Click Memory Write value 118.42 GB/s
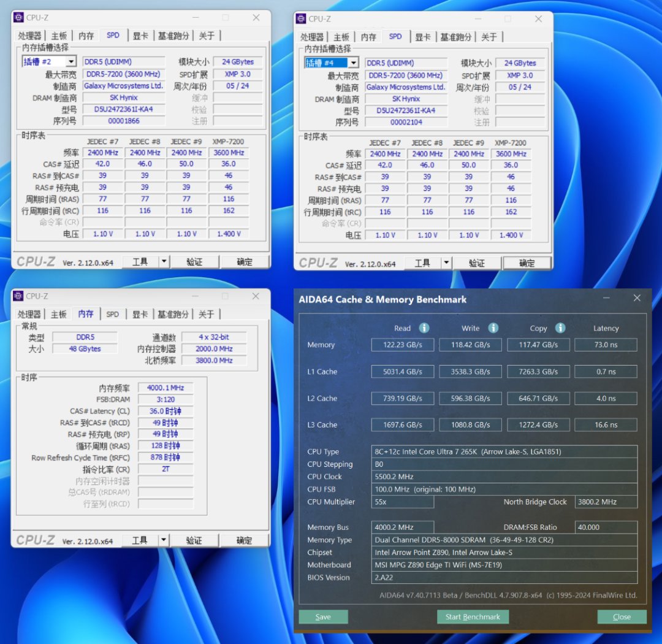 point(470,345)
